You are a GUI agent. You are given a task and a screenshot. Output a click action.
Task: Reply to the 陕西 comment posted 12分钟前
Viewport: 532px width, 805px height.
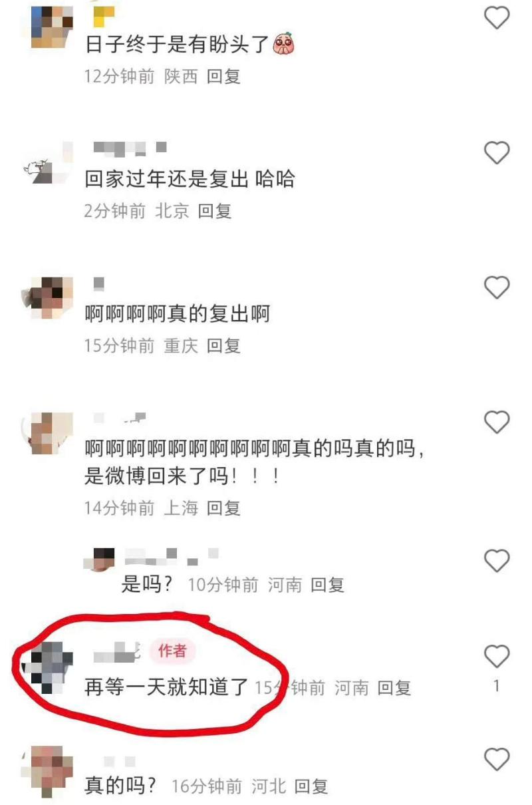click(223, 77)
